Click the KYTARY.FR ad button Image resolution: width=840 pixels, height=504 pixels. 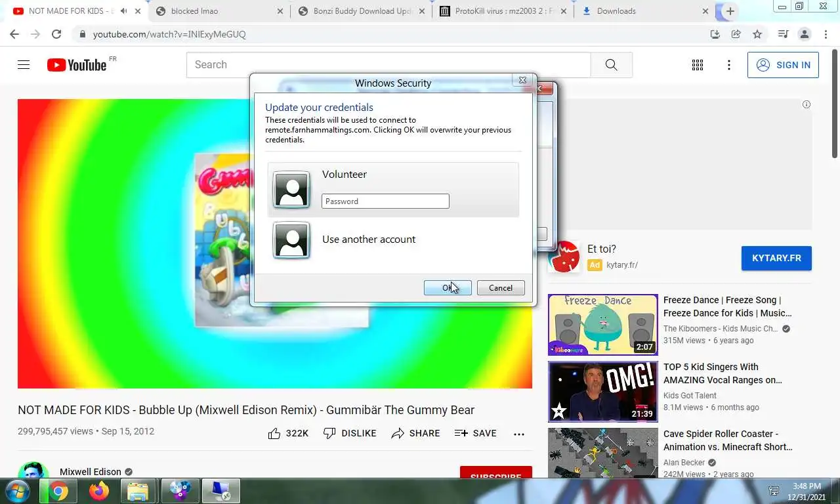point(776,258)
